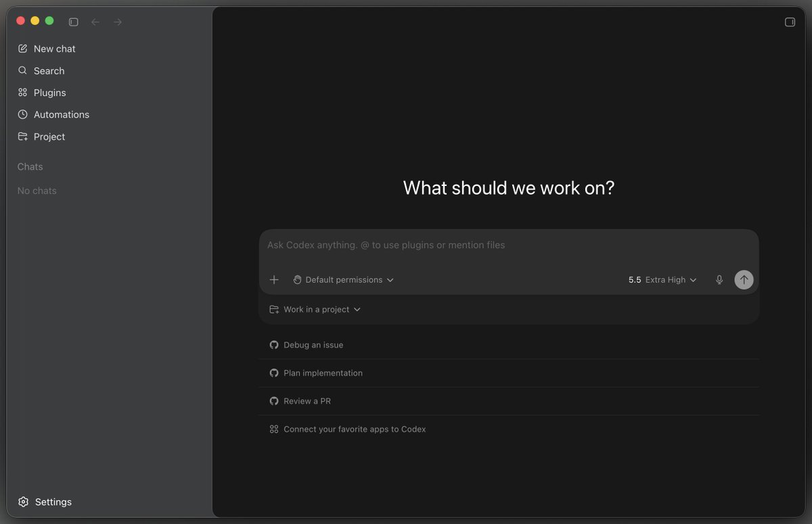Click Connect your favorite apps to Codex
This screenshot has height=524, width=812.
(x=509, y=429)
